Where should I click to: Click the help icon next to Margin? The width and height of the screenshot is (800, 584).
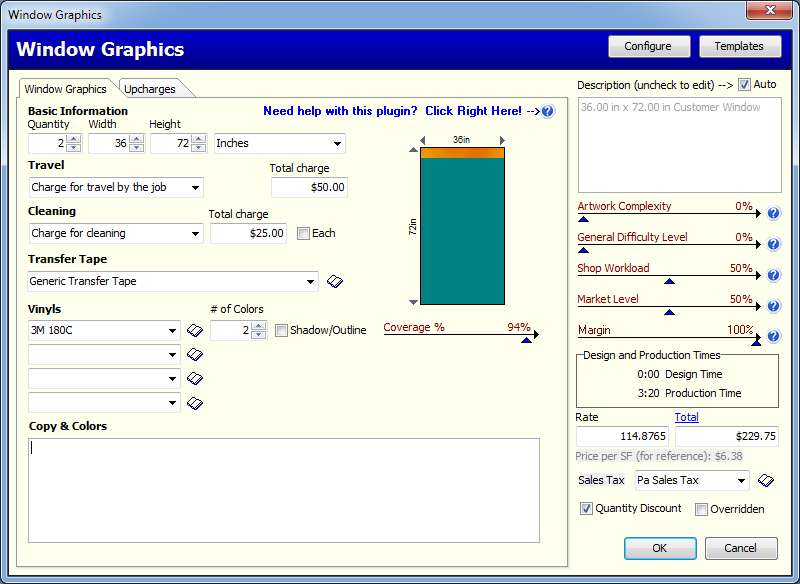(773, 336)
